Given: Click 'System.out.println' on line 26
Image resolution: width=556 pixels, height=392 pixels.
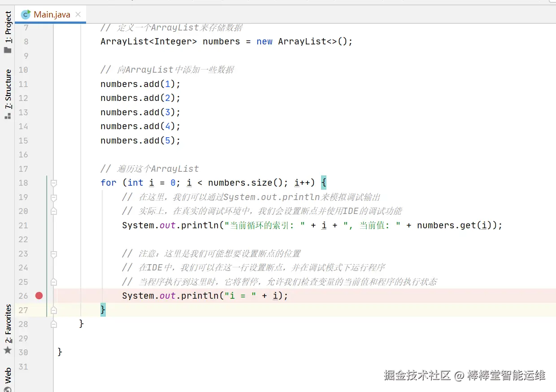Looking at the screenshot, I should (x=170, y=296).
